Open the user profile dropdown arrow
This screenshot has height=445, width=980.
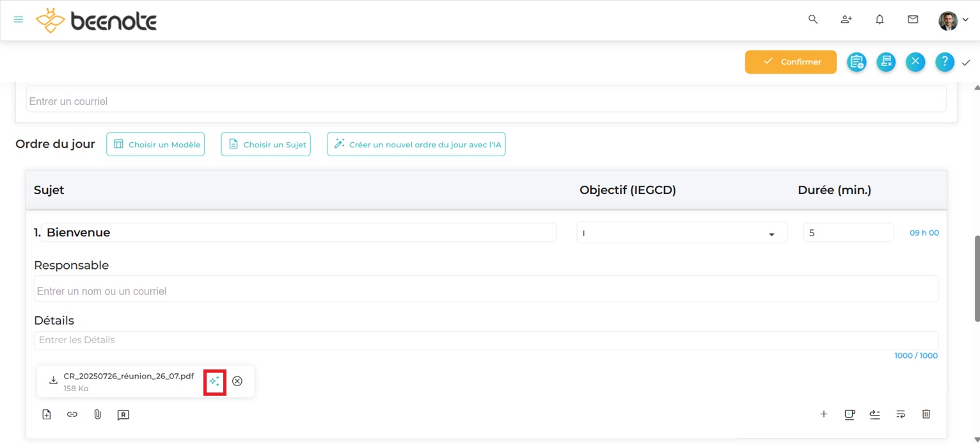pos(966,20)
